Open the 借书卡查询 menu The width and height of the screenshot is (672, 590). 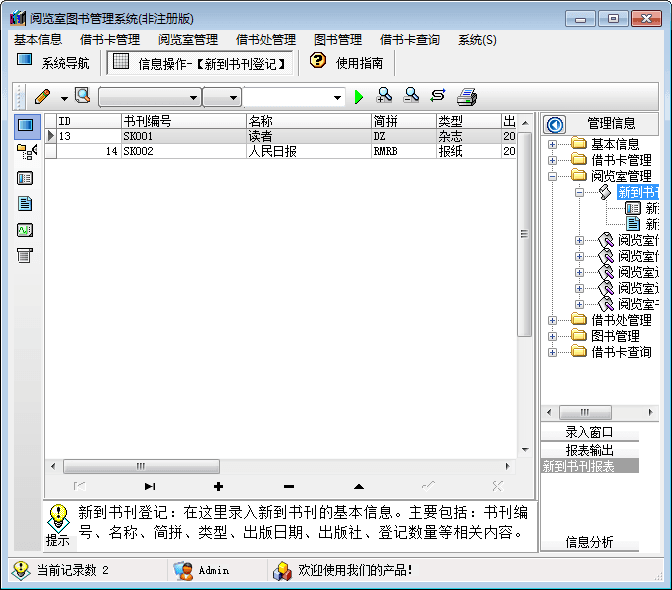410,39
